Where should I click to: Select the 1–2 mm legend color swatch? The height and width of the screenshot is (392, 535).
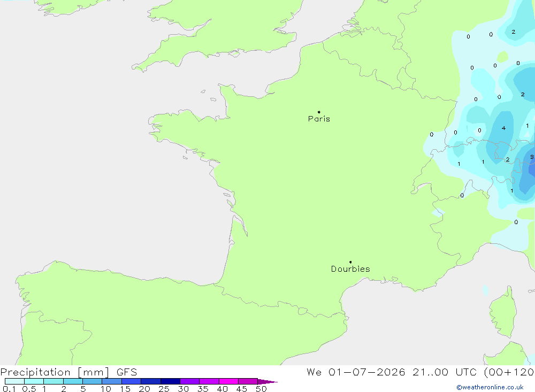(53, 381)
